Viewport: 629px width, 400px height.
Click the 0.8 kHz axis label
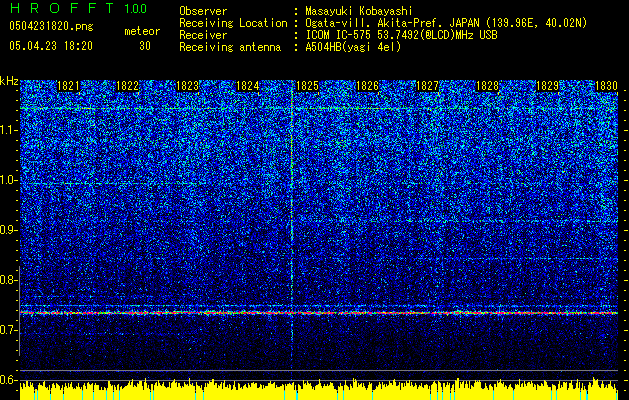click(x=9, y=280)
